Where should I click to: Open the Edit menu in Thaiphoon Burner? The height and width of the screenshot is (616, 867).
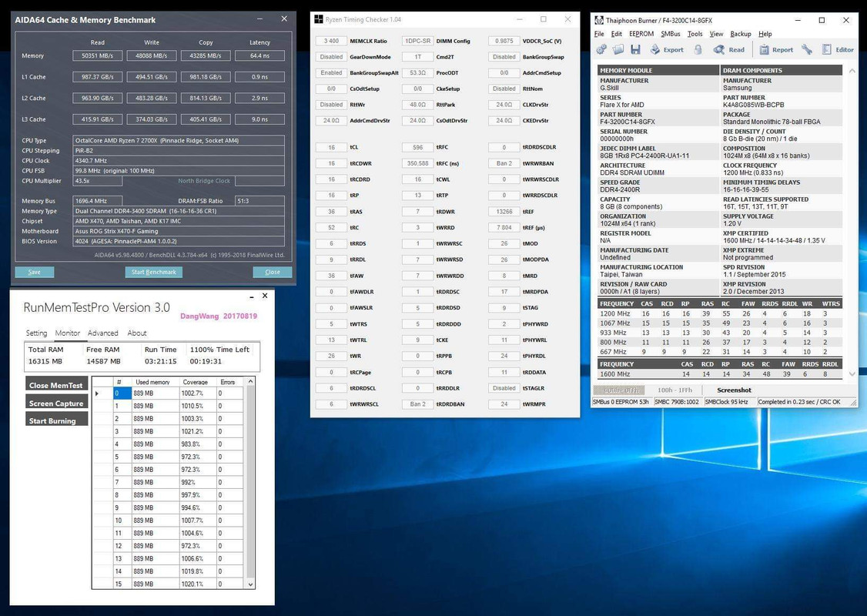coord(617,34)
